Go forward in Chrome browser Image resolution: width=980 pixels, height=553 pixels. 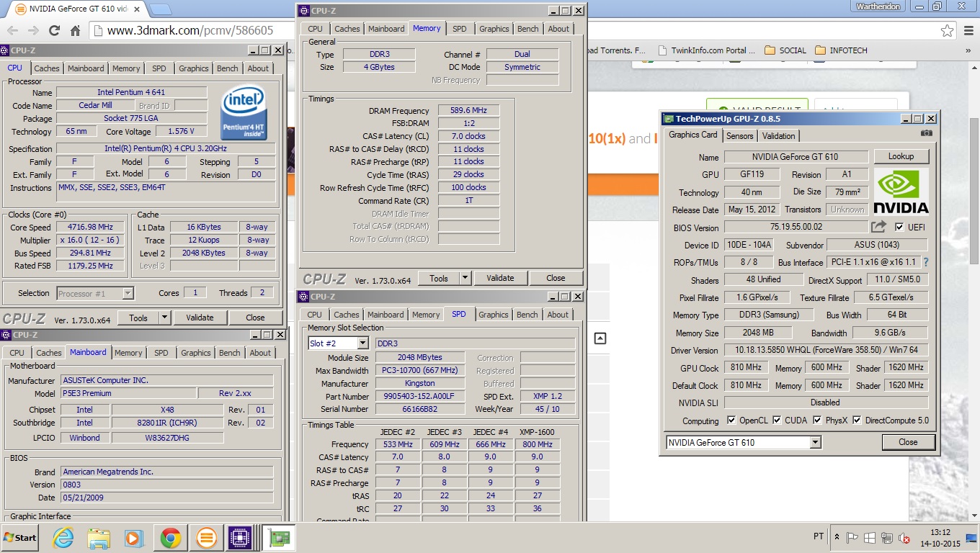coord(33,31)
